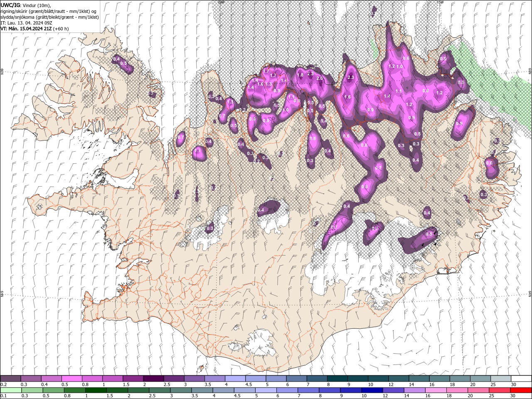Viewport: 532px width, 399px height.
Task: Pick the darkest purple 2 mm swatch, upper row
Action: click(153, 379)
